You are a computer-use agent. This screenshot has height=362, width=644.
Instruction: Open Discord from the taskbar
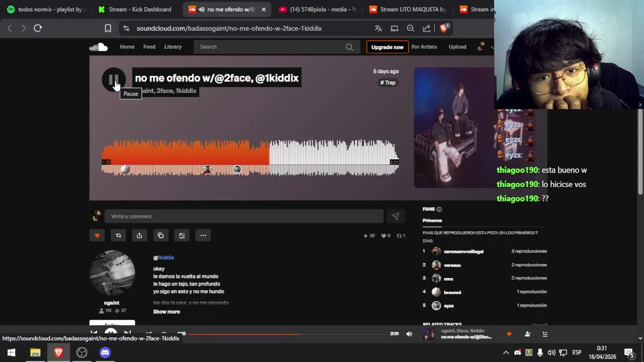point(105,352)
